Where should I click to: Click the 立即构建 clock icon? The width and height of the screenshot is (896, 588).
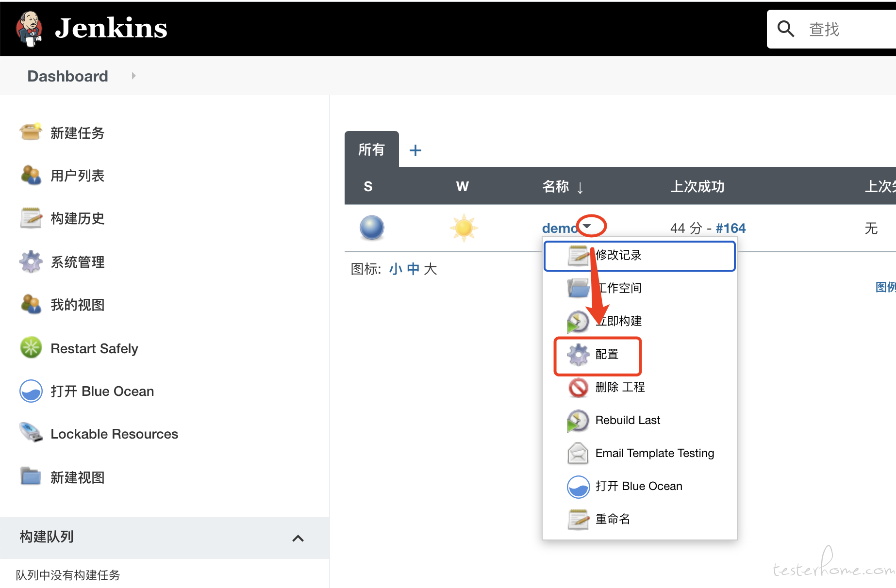point(578,322)
